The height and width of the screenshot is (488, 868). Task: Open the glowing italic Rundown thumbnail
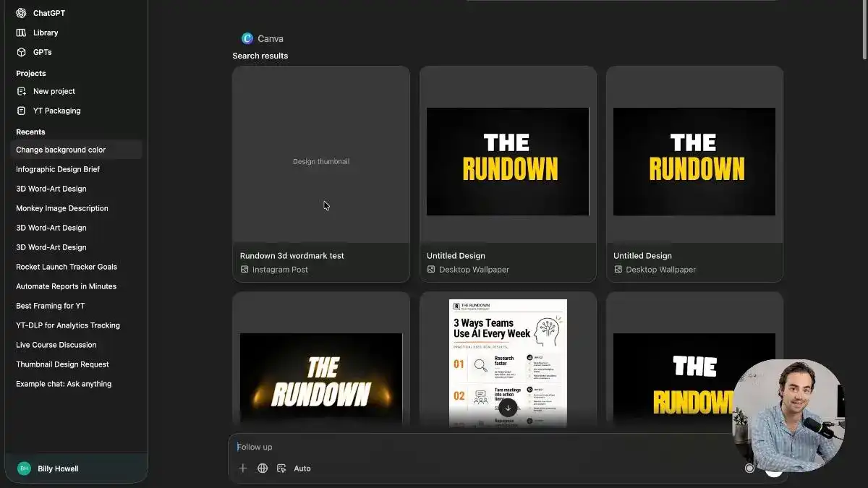(x=321, y=378)
